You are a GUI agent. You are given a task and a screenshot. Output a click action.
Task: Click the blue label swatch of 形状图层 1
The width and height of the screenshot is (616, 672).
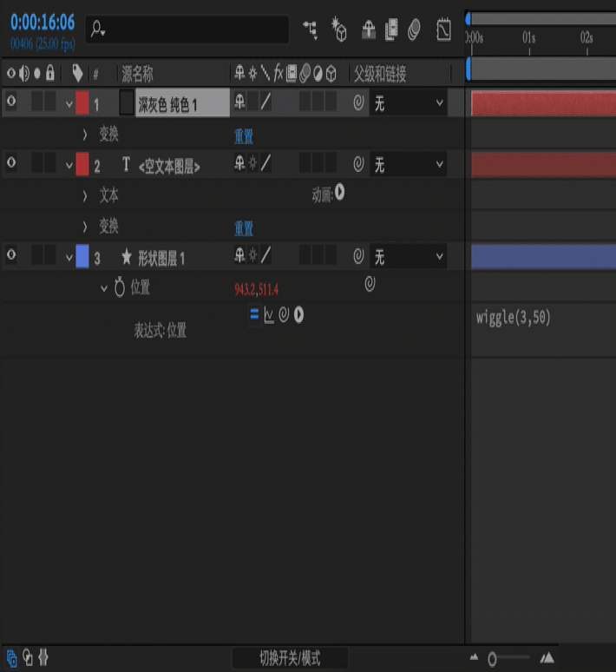[x=82, y=256]
